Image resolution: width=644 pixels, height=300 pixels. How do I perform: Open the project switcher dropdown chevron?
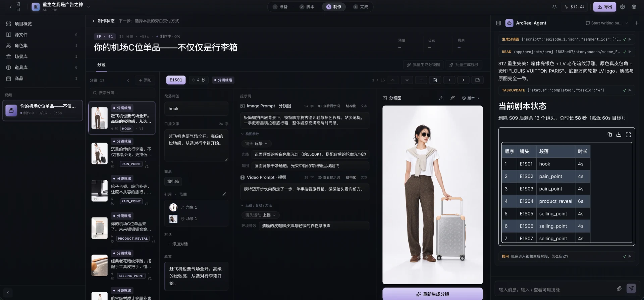pos(89,7)
